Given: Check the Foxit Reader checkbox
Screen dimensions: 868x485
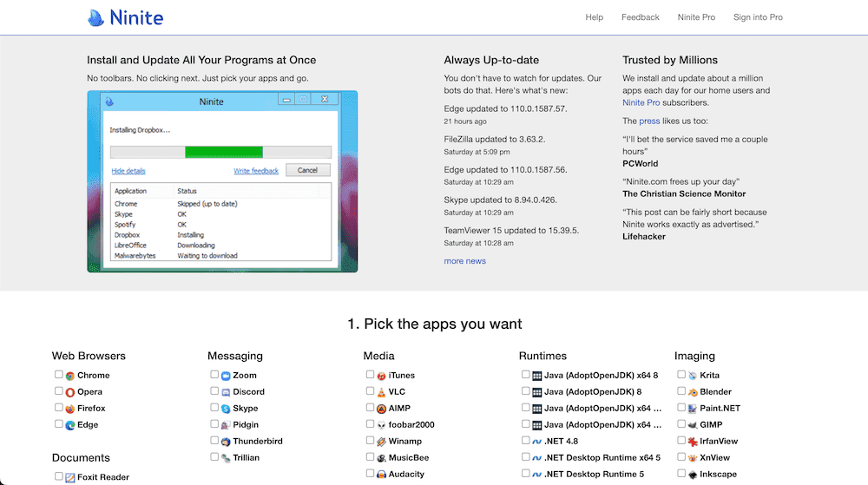Looking at the screenshot, I should pos(59,476).
